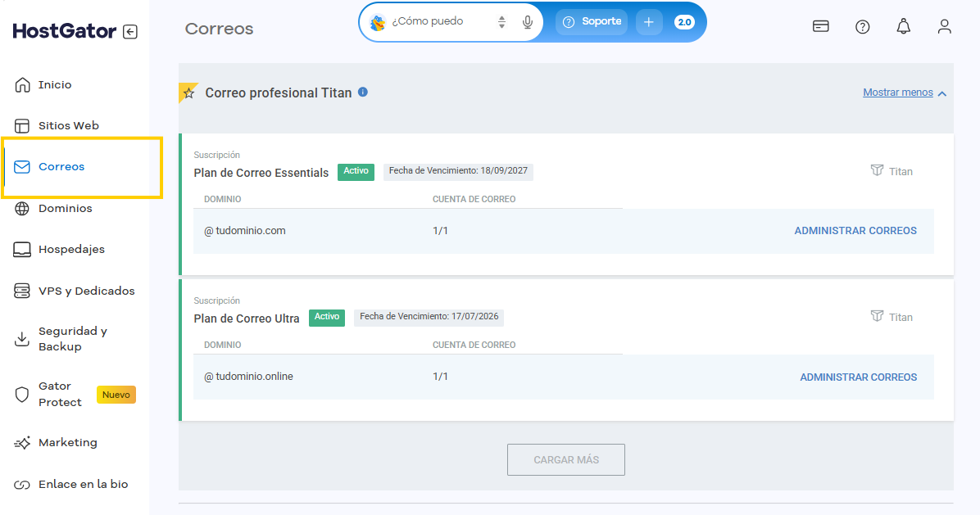Open Hospedajes in the sidebar
This screenshot has height=515, width=980.
click(71, 250)
